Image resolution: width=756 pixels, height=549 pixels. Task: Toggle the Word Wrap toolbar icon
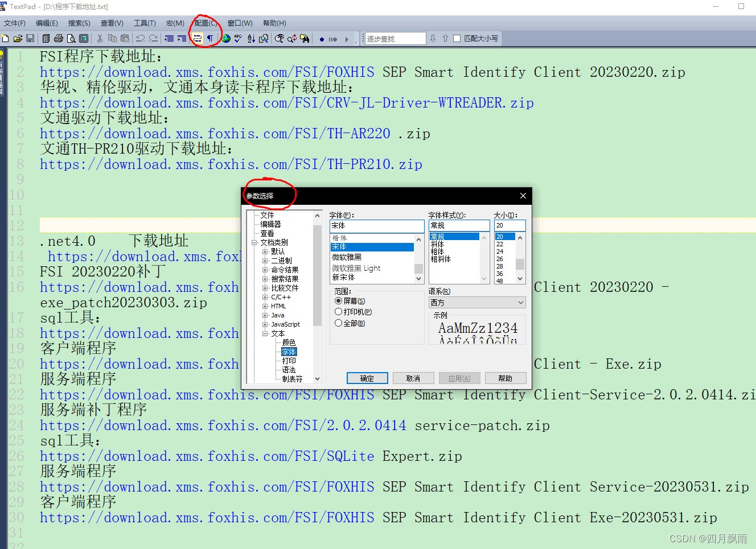pos(198,39)
